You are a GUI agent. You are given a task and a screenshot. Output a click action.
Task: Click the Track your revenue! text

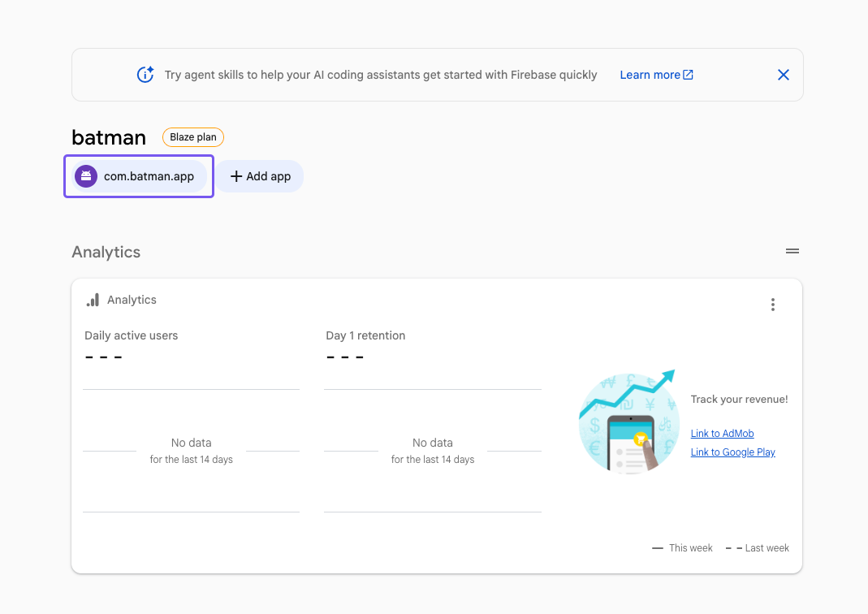(x=739, y=400)
